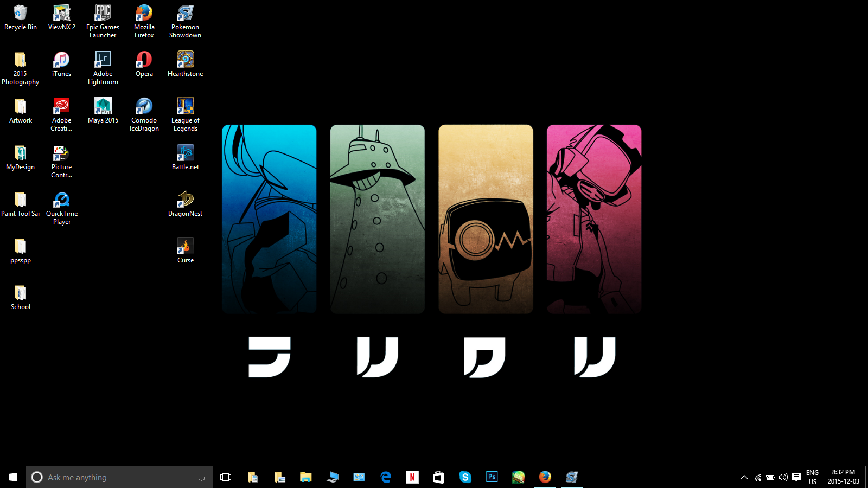
Task: Select the Adobe Creative Cloud shortcut
Action: [x=61, y=114]
